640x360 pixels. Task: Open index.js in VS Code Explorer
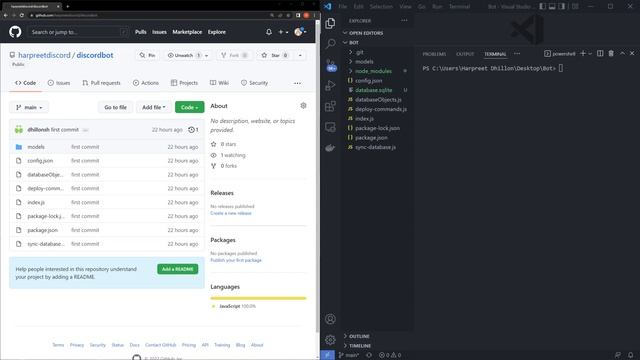(364, 118)
